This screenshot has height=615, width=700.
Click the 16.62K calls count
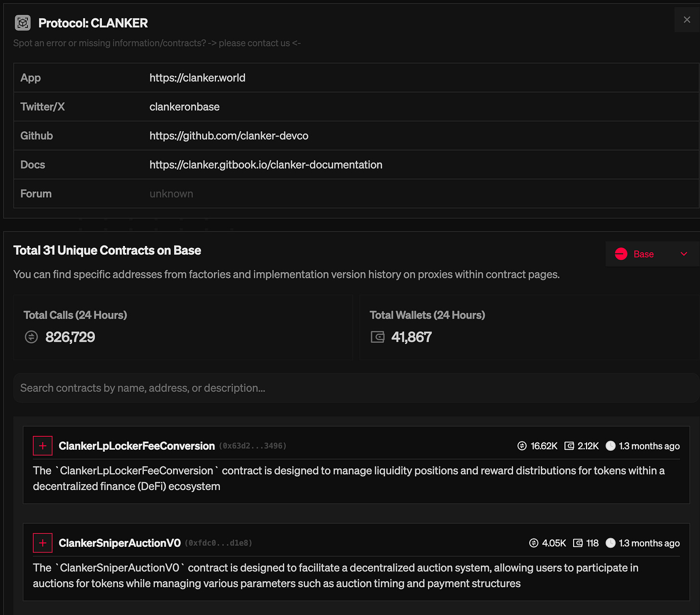coord(544,446)
